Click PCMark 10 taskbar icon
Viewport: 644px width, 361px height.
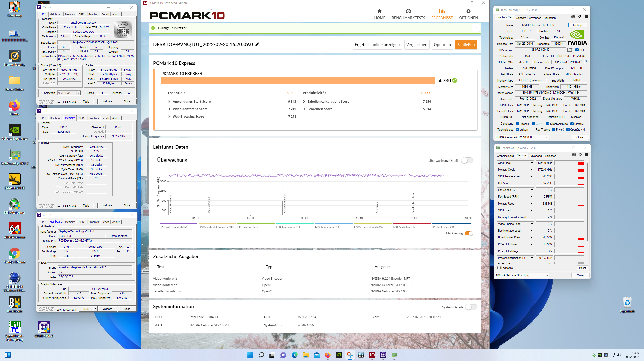pos(372,355)
